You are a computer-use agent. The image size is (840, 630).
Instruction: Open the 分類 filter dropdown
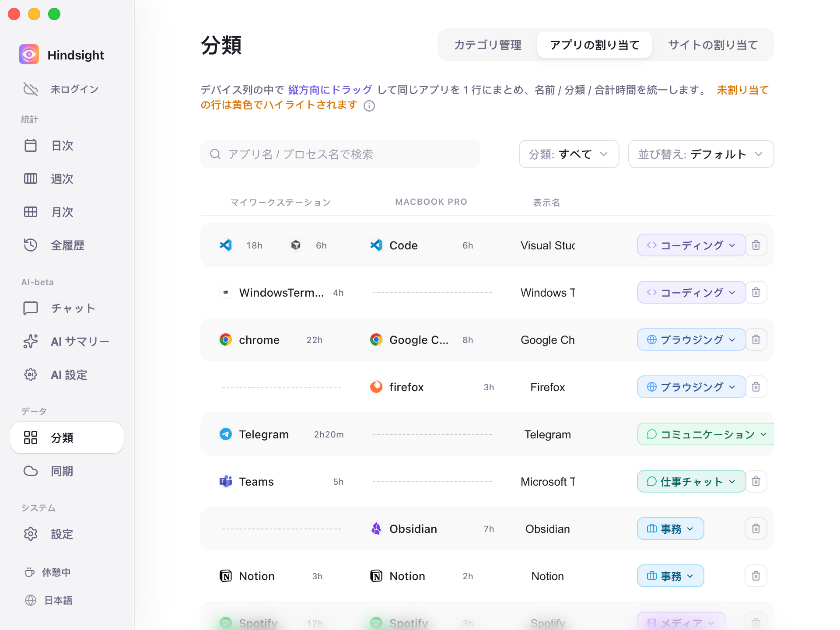[569, 154]
